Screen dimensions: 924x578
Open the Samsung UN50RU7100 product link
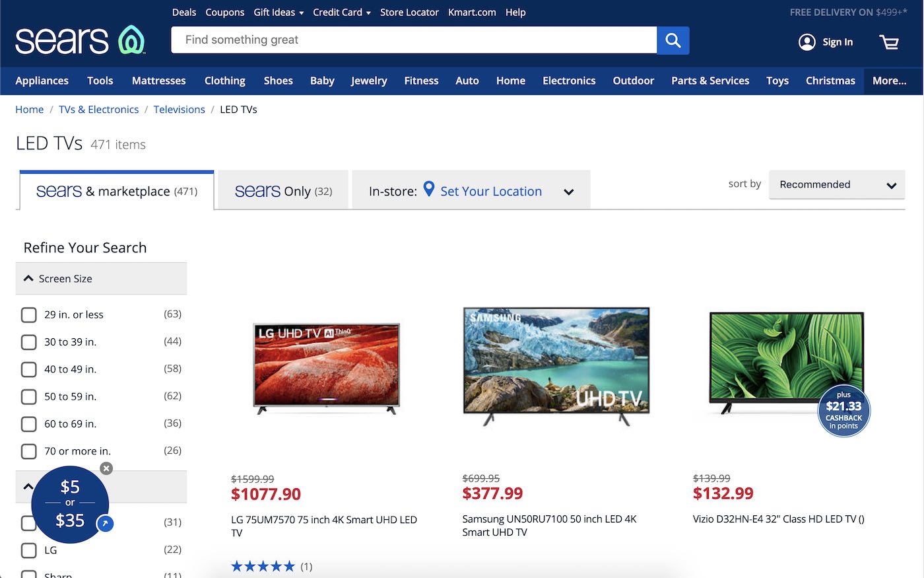tap(549, 525)
